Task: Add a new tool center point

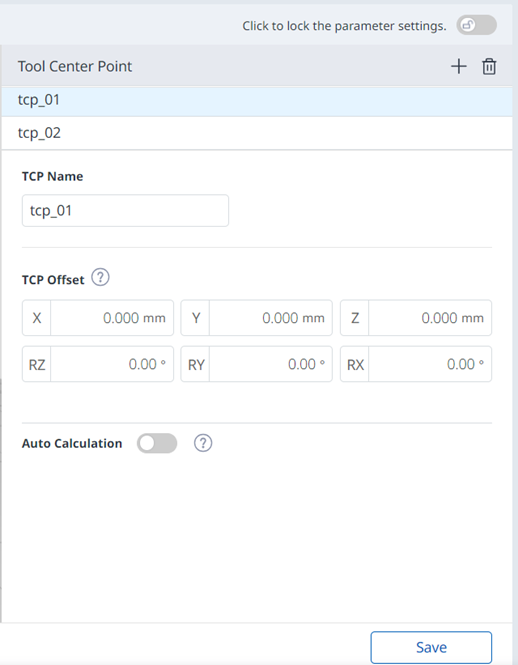Action: pyautogui.click(x=459, y=67)
